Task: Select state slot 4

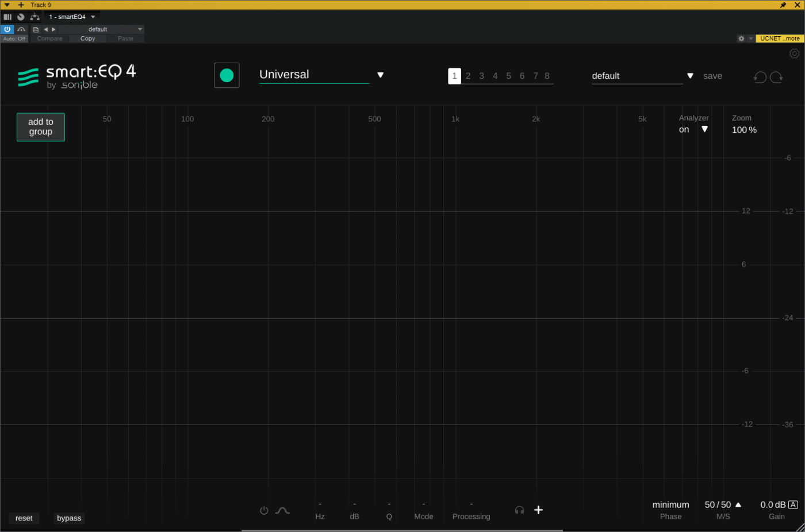Action: point(495,76)
